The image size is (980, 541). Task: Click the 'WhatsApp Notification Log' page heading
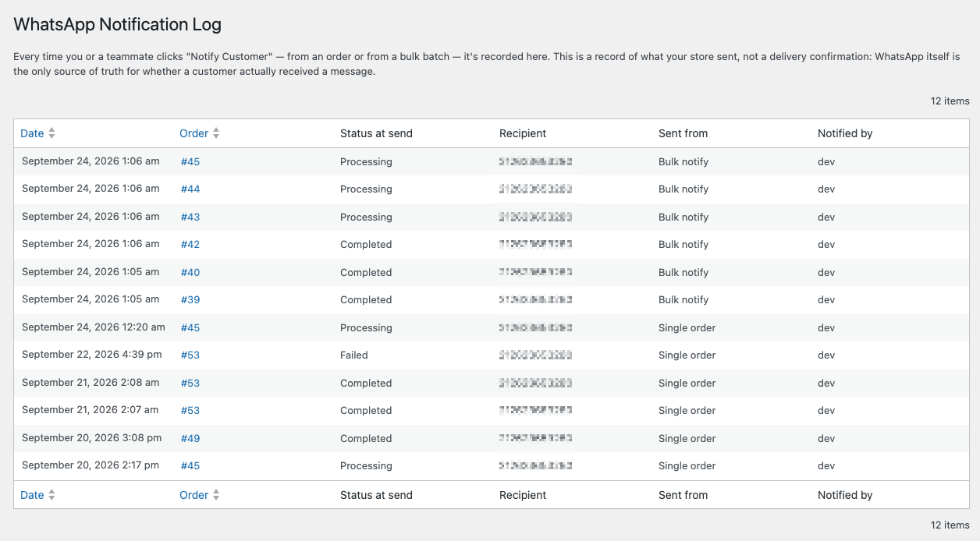coord(118,24)
